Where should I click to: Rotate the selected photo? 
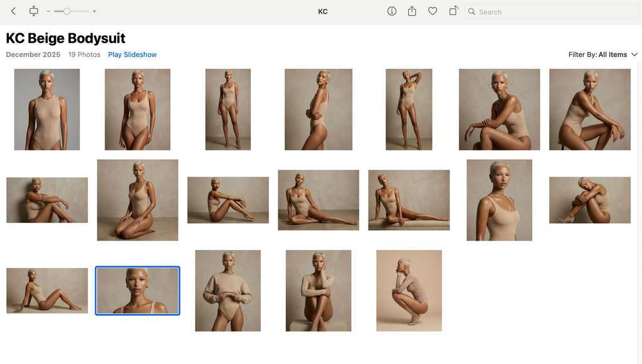[x=453, y=11]
